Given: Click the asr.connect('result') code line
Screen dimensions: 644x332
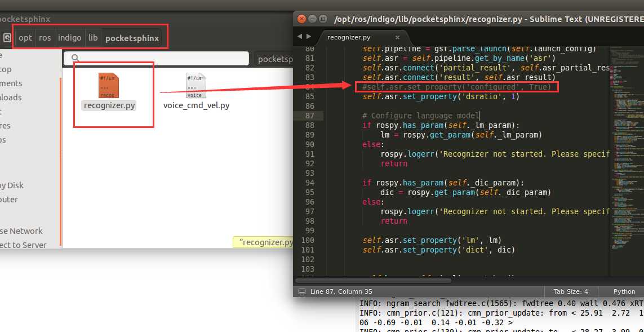Looking at the screenshot, I should click(459, 77).
